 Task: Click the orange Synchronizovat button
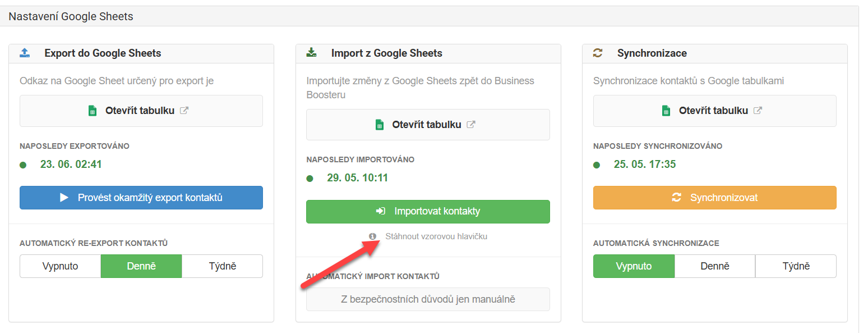click(x=715, y=198)
